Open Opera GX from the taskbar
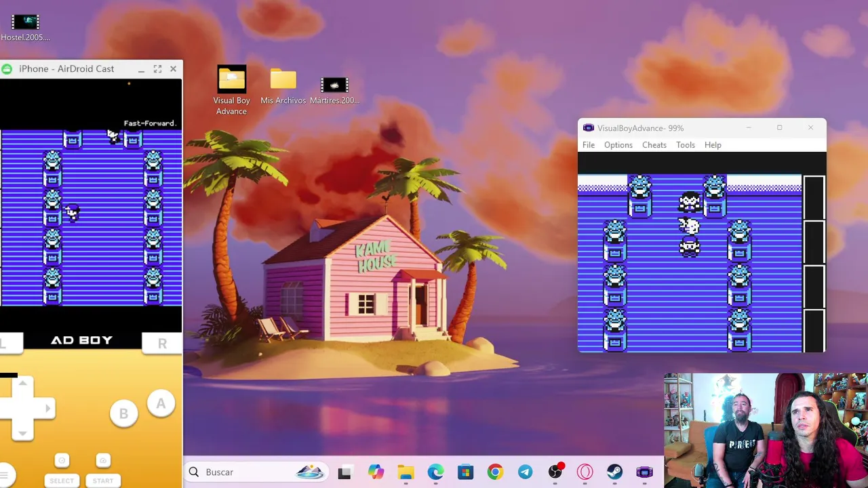868x488 pixels. (x=585, y=472)
